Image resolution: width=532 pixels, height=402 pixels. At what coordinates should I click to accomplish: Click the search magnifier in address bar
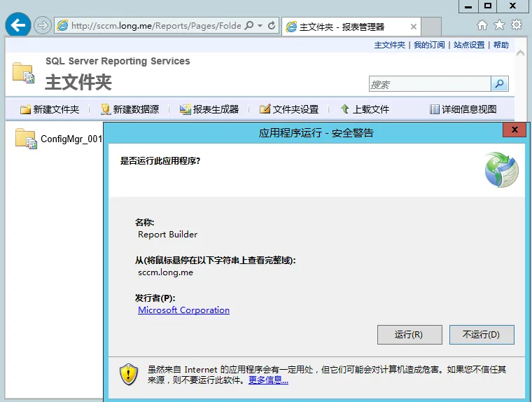tap(249, 25)
